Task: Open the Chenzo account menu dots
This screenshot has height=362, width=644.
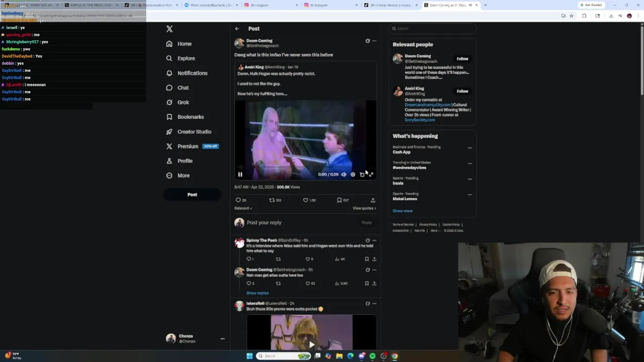Action: [222, 339]
